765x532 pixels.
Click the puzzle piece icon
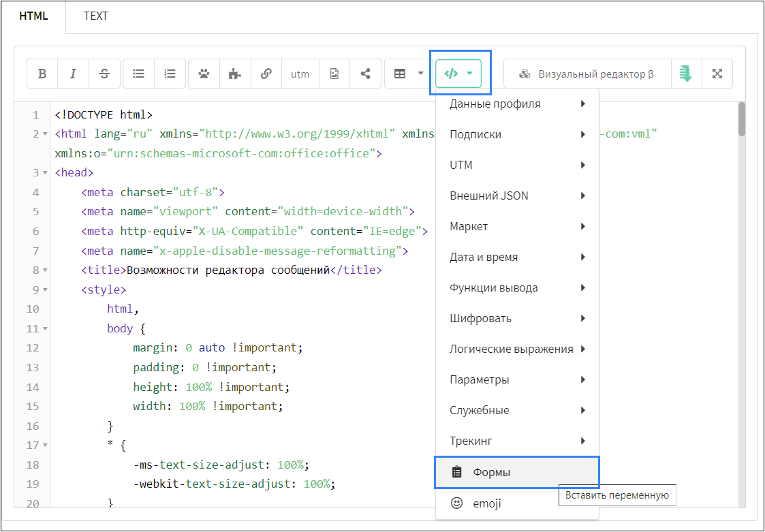point(235,74)
